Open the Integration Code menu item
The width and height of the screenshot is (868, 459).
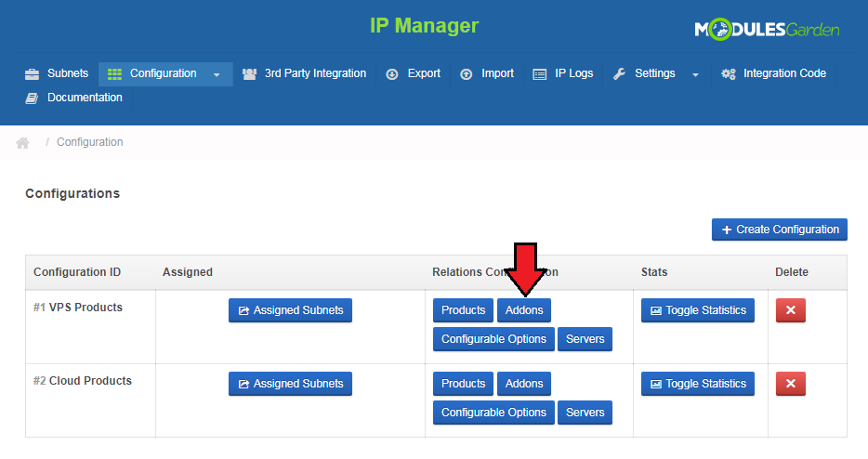pos(773,73)
